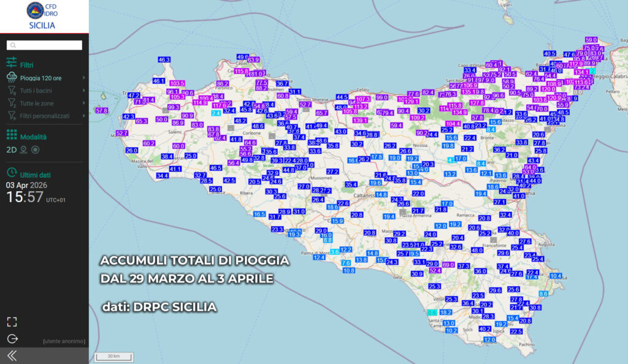Click the rain cloud 120 icon
The width and height of the screenshot is (628, 364).
click(11, 78)
